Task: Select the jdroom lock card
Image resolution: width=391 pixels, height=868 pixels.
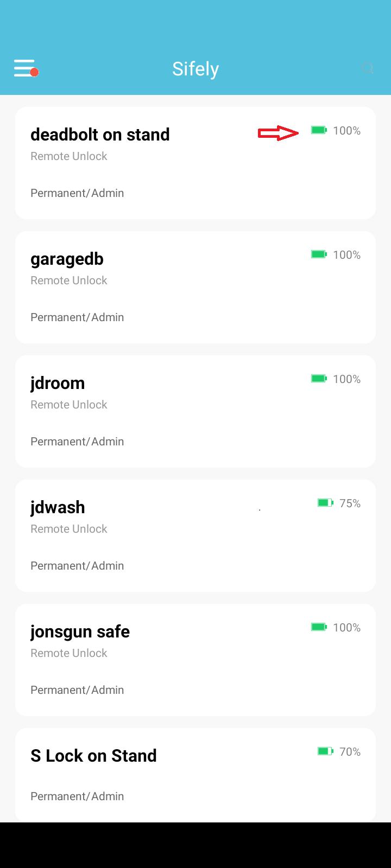Action: (x=195, y=412)
